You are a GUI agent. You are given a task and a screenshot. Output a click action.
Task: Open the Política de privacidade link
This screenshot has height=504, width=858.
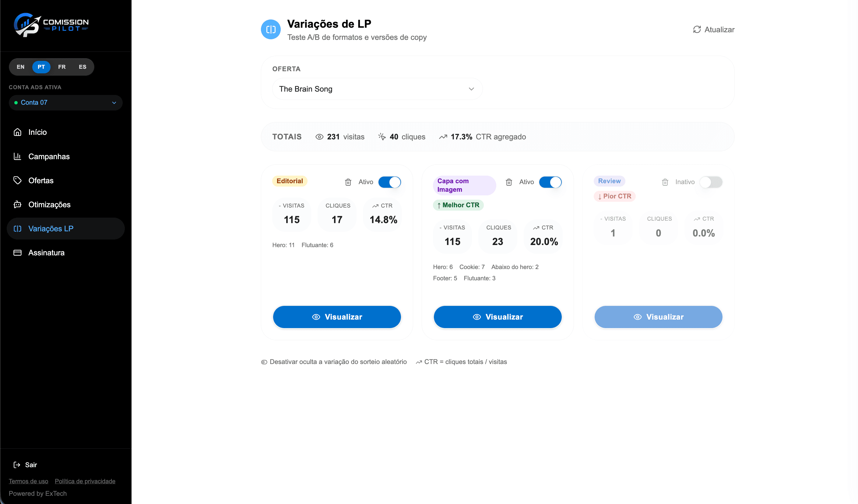click(85, 481)
